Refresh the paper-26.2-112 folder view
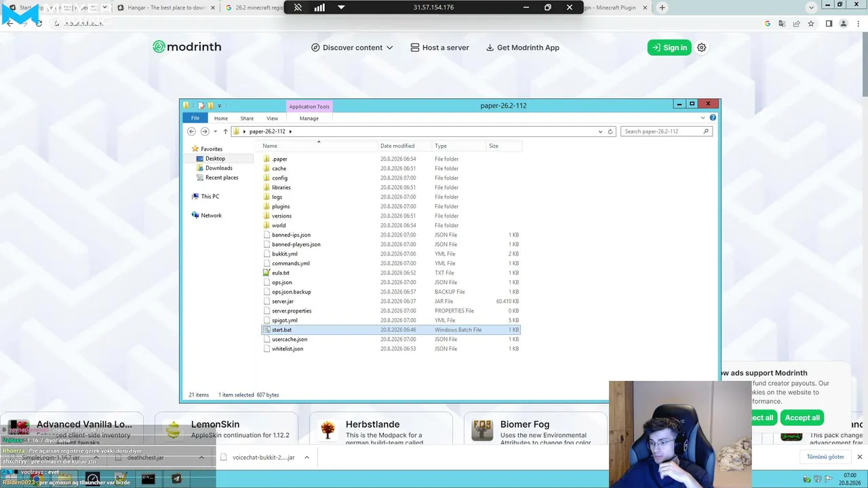The image size is (868, 488). (610, 131)
